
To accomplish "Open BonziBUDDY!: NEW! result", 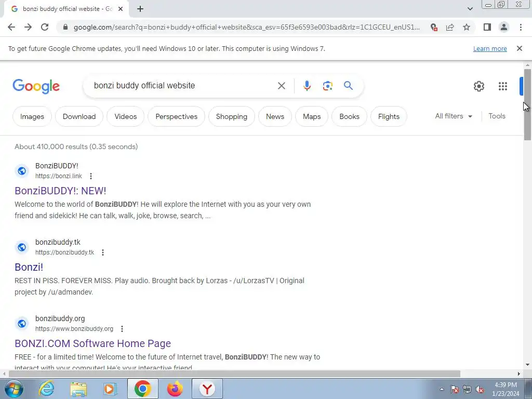I will (60, 191).
